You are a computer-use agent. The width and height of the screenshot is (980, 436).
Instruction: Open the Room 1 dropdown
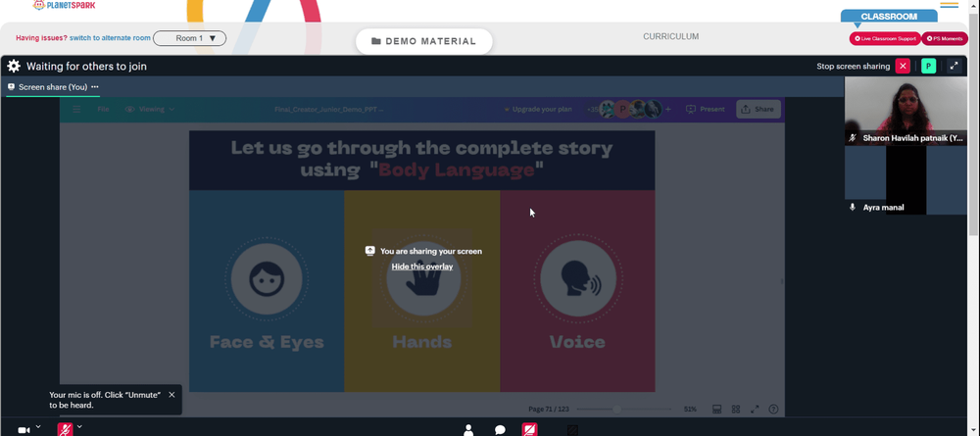point(190,38)
